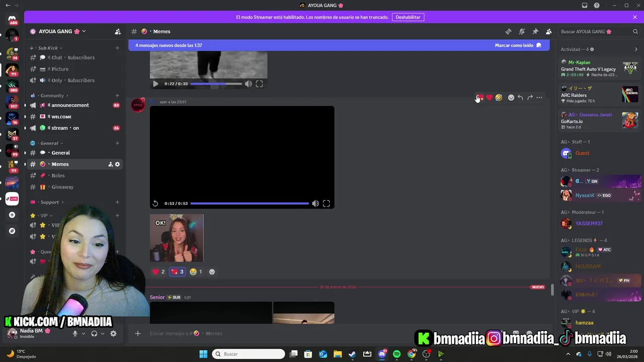Open Activity settings gear beside Actividad
This screenshot has height=362, width=644.
point(592,49)
